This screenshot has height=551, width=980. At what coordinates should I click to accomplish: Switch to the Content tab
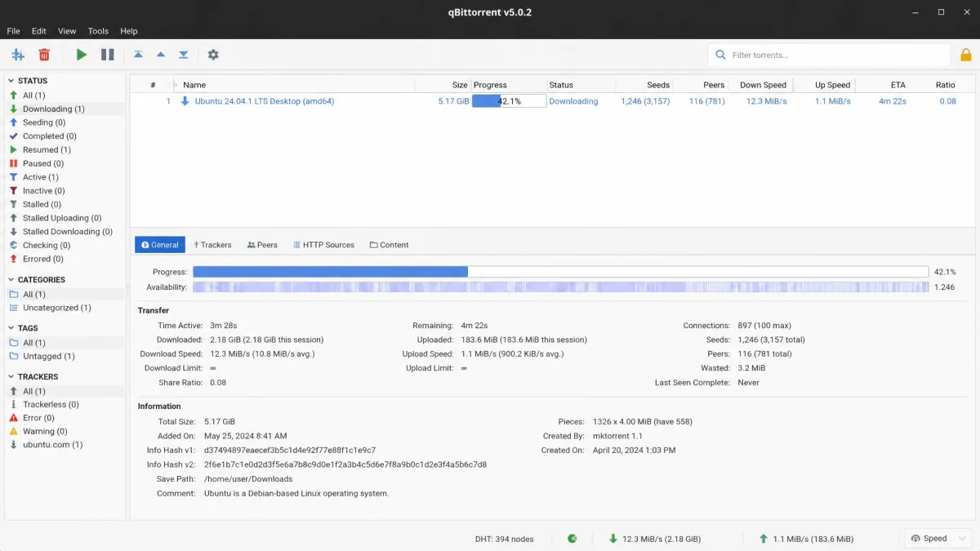389,245
